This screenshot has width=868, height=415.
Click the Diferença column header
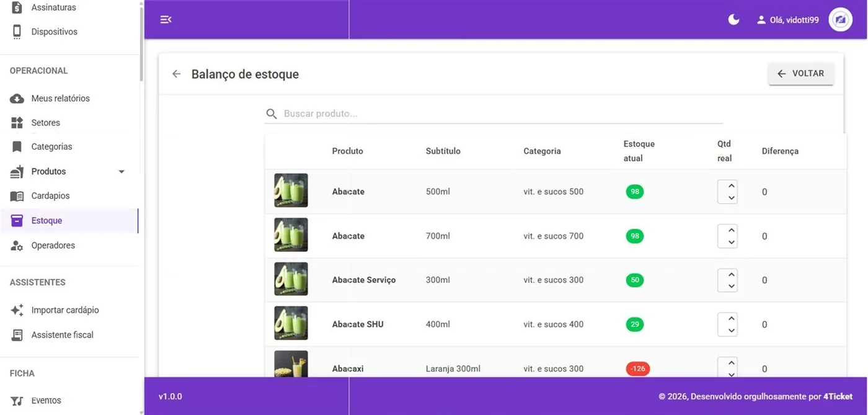tap(780, 151)
